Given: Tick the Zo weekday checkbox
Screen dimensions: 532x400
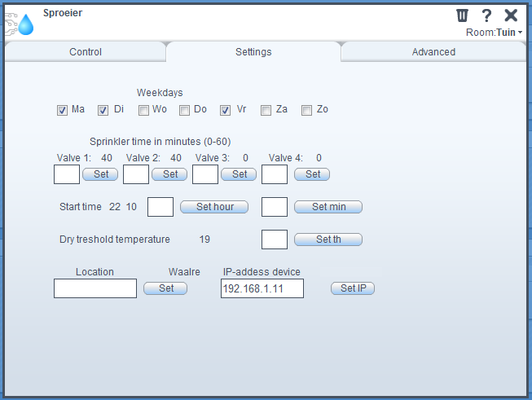Looking at the screenshot, I should (x=307, y=110).
